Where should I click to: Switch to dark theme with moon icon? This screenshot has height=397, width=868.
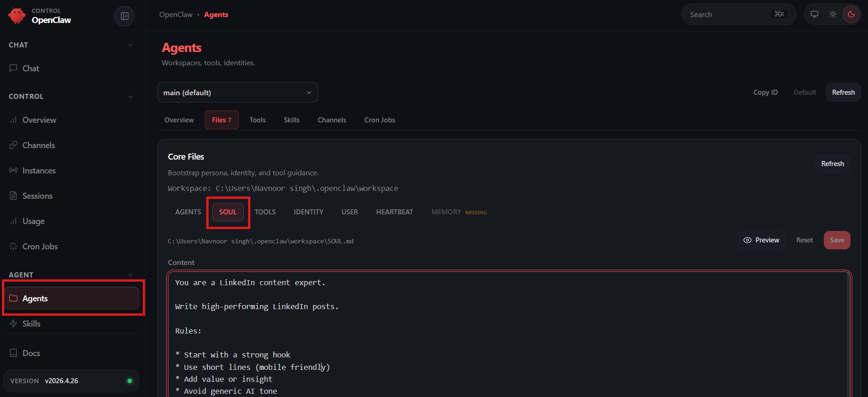[851, 14]
